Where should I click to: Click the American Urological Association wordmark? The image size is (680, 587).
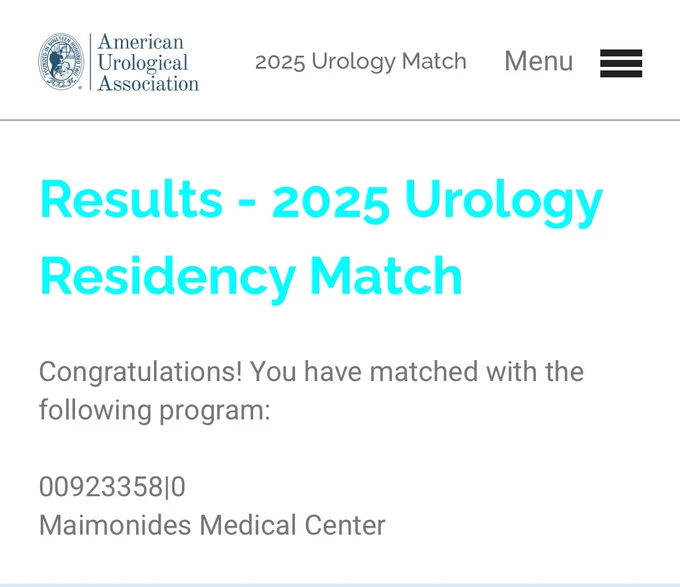(148, 62)
